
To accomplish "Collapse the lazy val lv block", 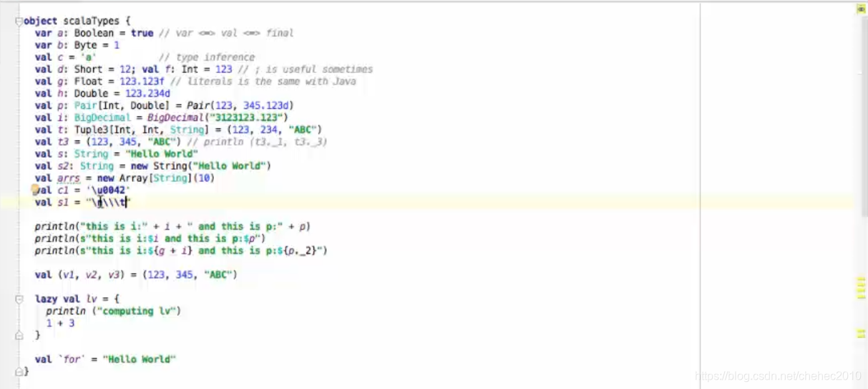I will click(x=19, y=299).
